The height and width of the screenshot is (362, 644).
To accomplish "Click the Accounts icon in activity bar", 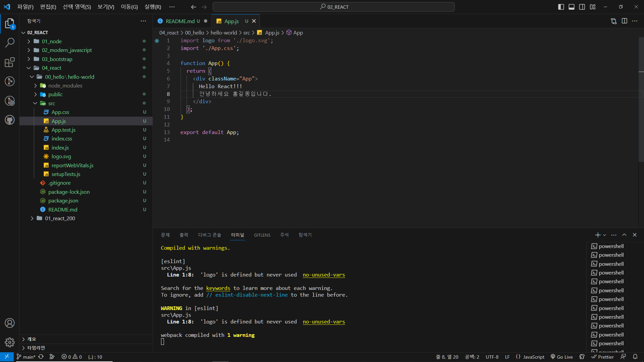I will [x=10, y=323].
